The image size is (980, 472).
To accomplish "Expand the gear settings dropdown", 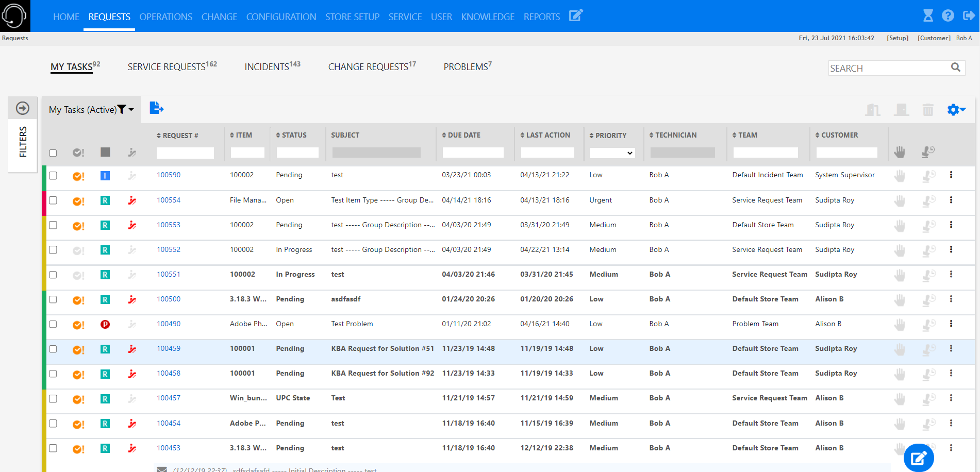I will click(x=956, y=110).
